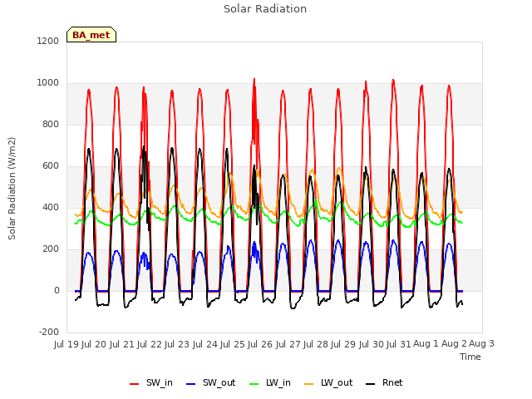Click the 200 y-axis tick label

click(51, 249)
